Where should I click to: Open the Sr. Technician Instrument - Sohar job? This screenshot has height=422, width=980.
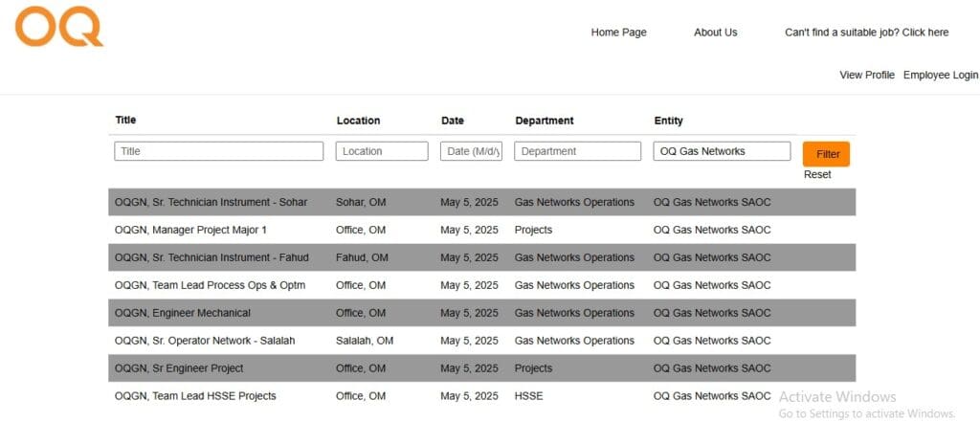point(212,203)
